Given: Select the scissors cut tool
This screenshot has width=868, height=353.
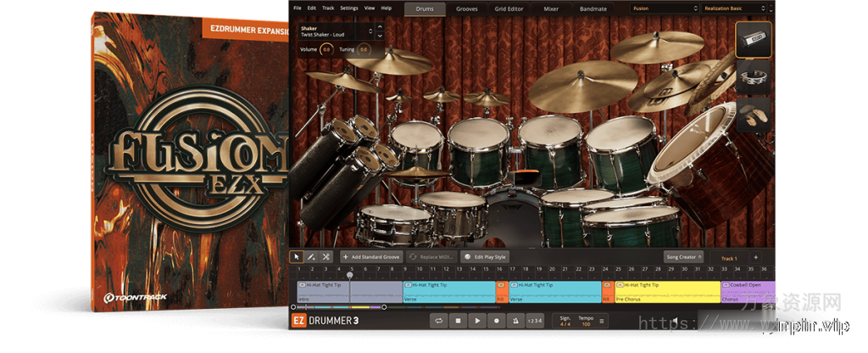Looking at the screenshot, I should click(326, 257).
